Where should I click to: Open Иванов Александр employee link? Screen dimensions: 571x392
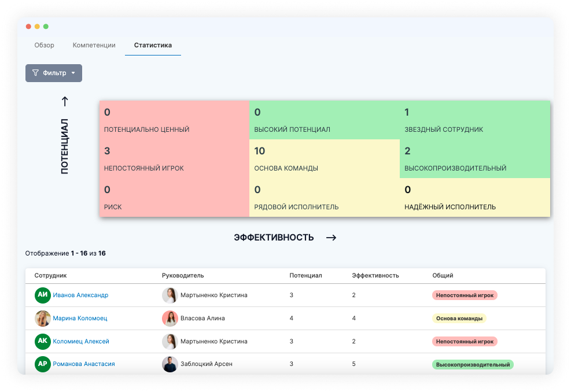pyautogui.click(x=80, y=295)
